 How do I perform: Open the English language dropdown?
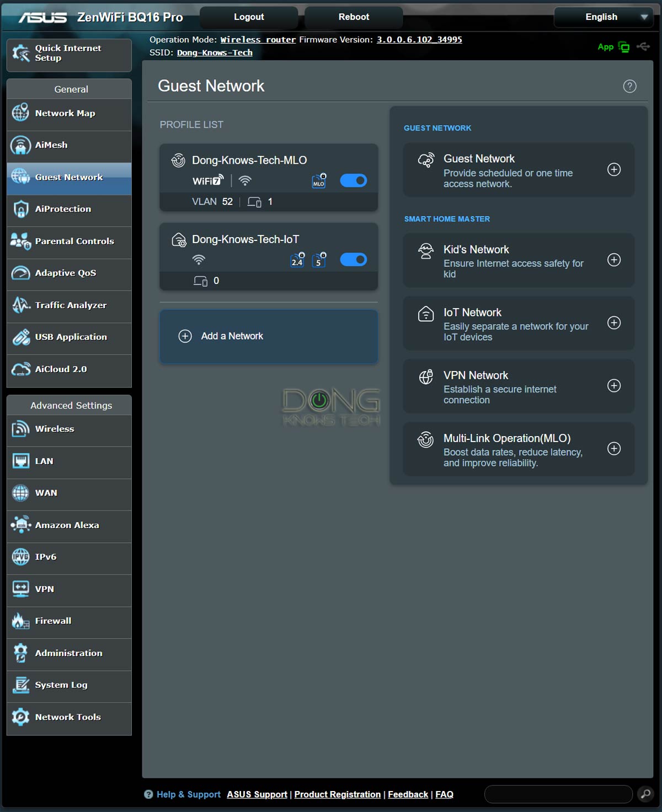click(604, 17)
